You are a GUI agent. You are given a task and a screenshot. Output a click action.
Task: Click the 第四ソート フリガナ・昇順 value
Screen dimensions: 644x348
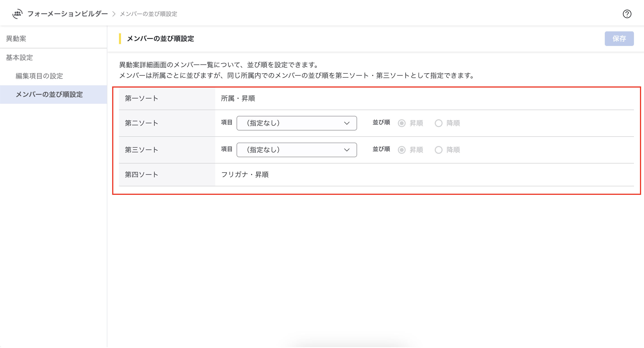[245, 174]
